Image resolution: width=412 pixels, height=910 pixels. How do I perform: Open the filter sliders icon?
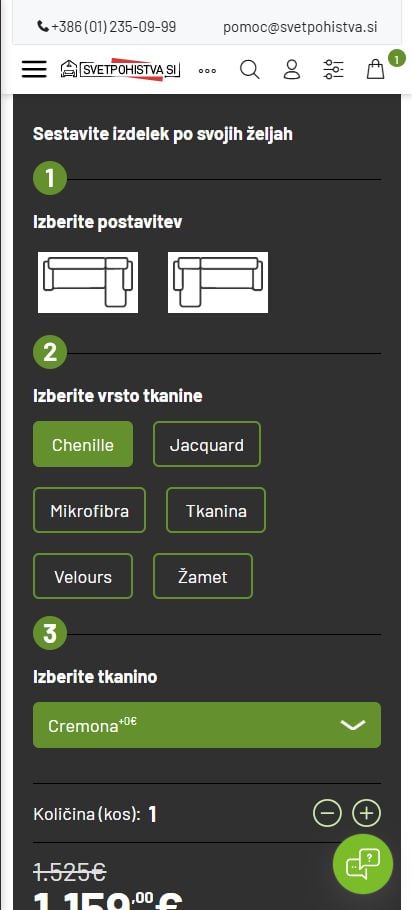coord(334,70)
